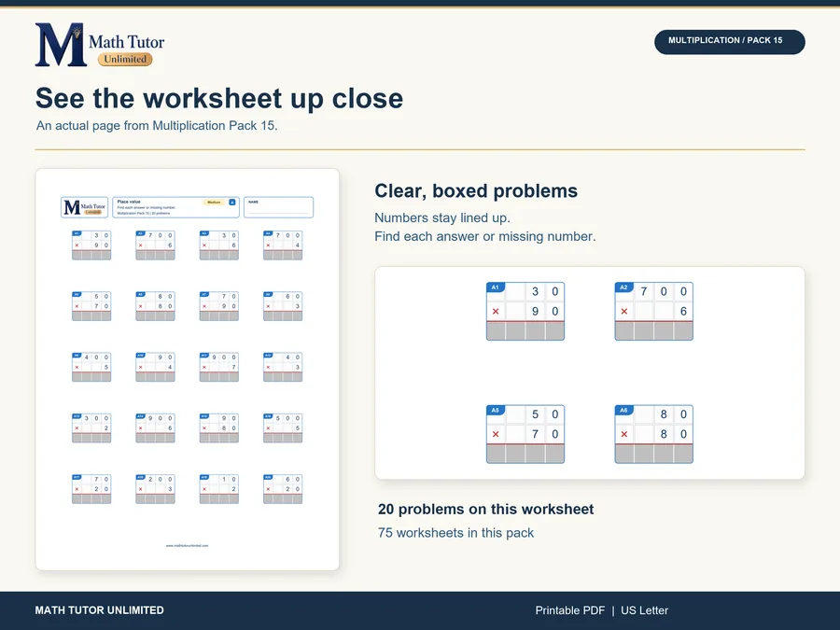Click the small 400 × 5 problem on the worksheet
The height and width of the screenshot is (630, 840).
point(91,367)
